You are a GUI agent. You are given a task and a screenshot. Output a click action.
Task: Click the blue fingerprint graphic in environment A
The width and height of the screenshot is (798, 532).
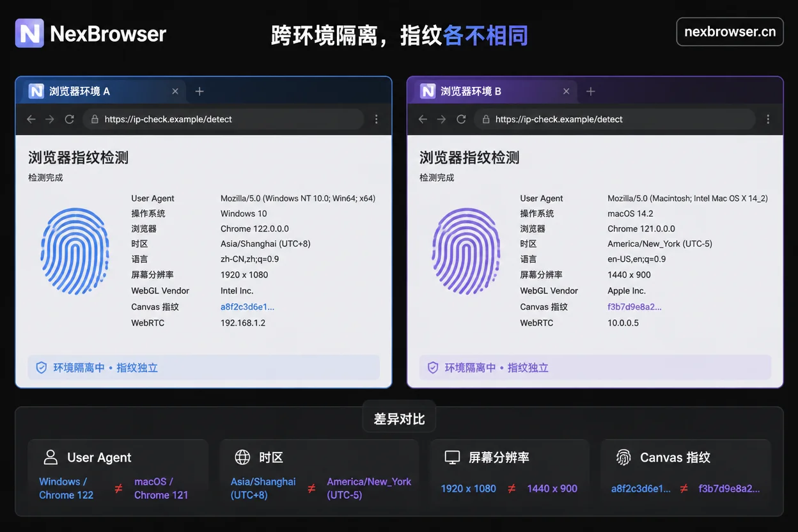pos(75,251)
